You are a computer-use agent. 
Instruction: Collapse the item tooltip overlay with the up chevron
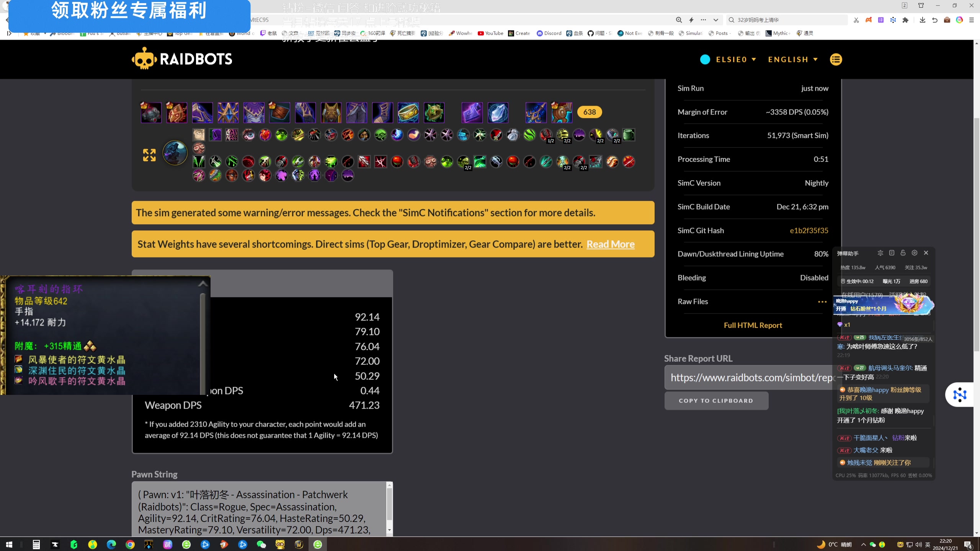(x=203, y=284)
